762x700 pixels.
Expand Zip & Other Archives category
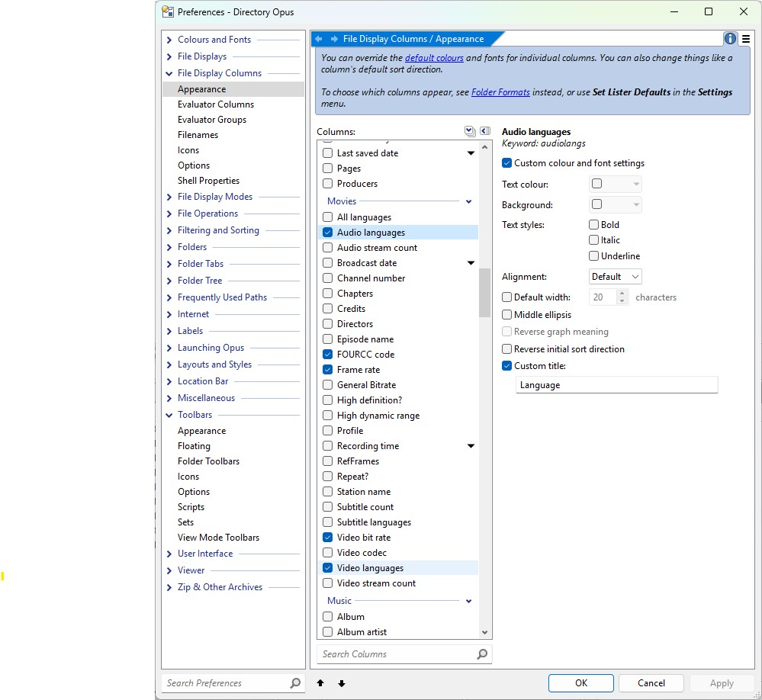pos(169,587)
